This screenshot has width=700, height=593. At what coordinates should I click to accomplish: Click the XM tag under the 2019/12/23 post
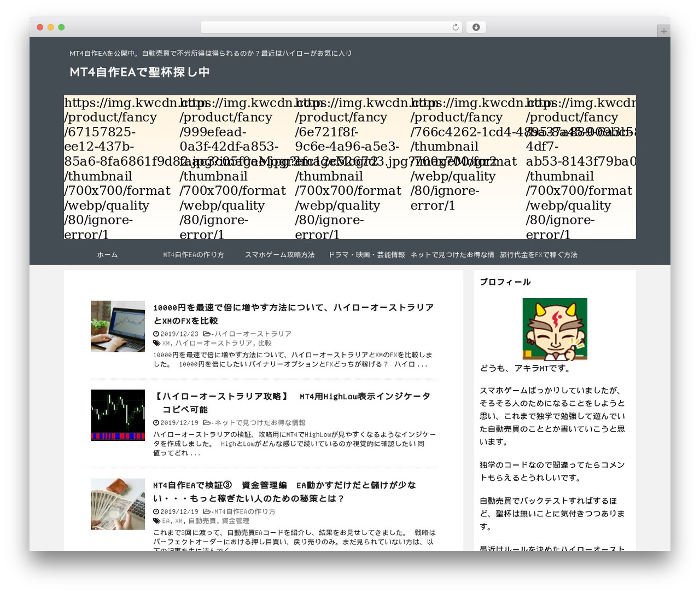(x=166, y=343)
